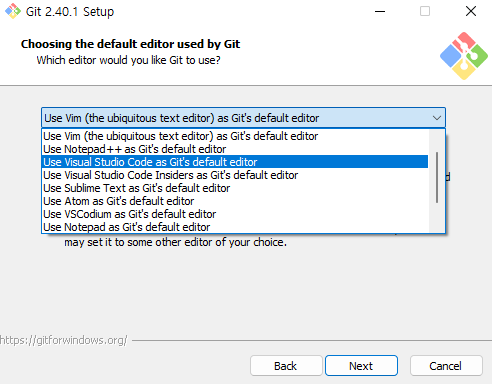
Task: Collapse the editor dropdown via its chevron arrow
Action: coord(437,118)
